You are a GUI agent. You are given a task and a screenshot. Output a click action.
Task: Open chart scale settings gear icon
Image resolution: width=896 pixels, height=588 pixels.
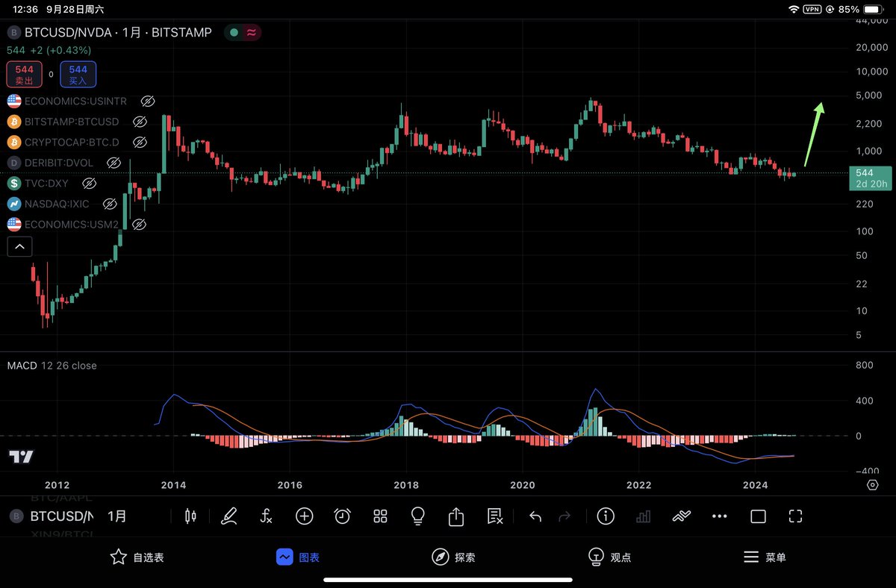pyautogui.click(x=873, y=485)
